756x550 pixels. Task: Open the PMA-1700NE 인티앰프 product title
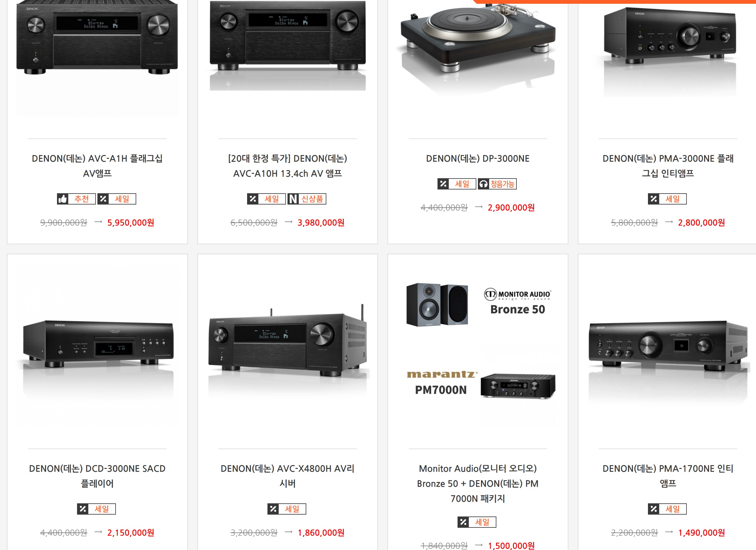(668, 476)
